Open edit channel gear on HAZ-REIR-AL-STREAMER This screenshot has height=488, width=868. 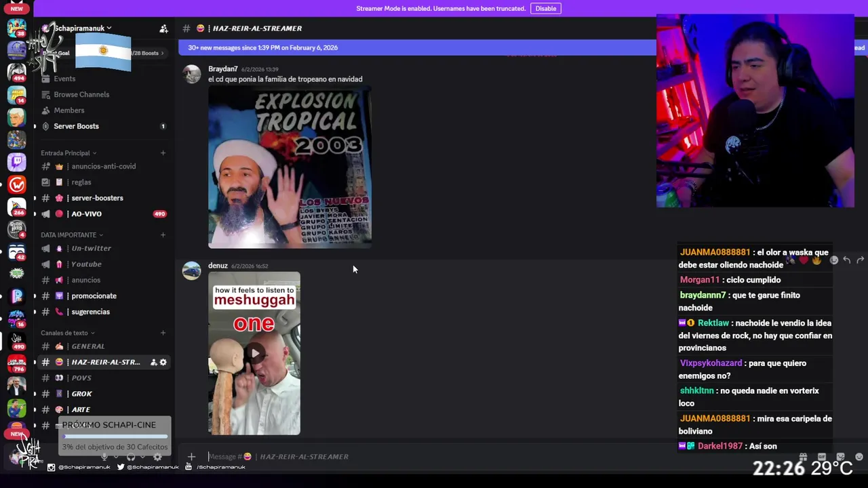coord(163,362)
